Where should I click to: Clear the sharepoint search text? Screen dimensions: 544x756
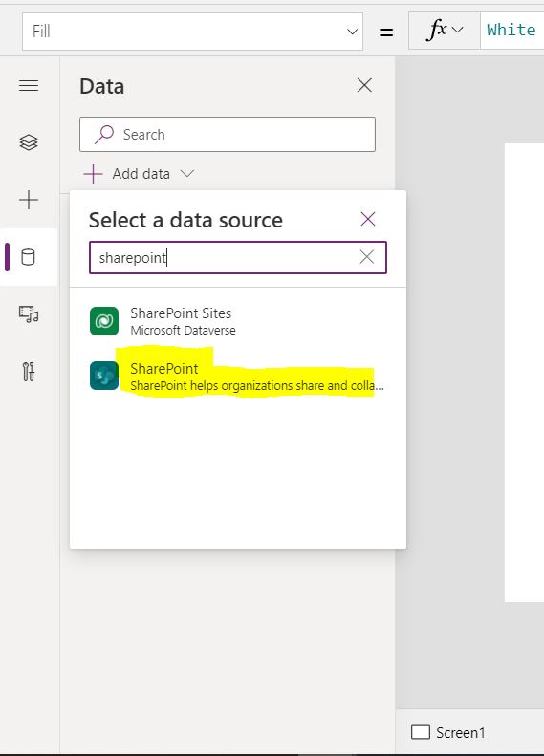click(367, 257)
